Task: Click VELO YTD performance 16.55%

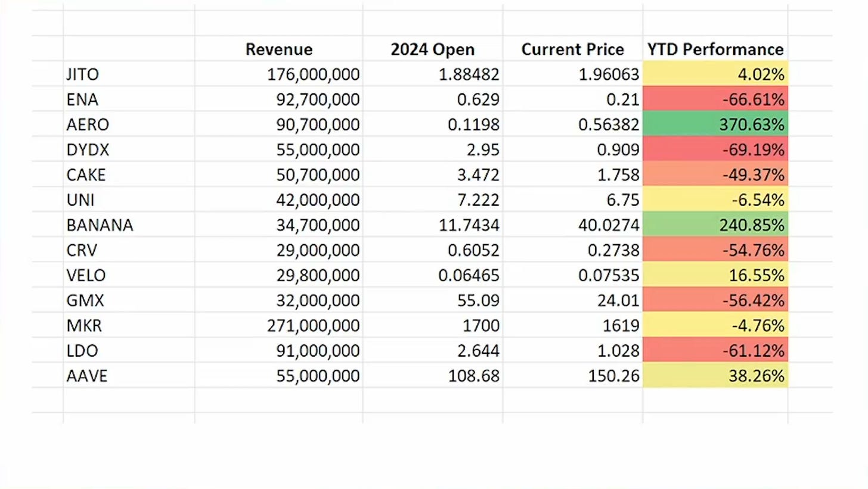Action: pyautogui.click(x=715, y=275)
